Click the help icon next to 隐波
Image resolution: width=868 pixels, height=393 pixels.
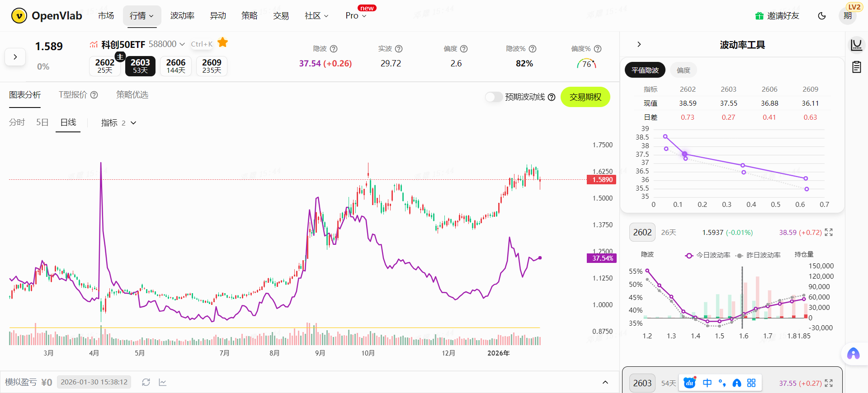click(334, 49)
